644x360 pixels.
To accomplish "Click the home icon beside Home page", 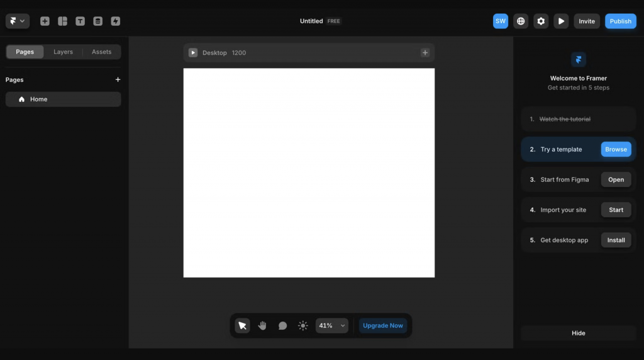I will (22, 99).
